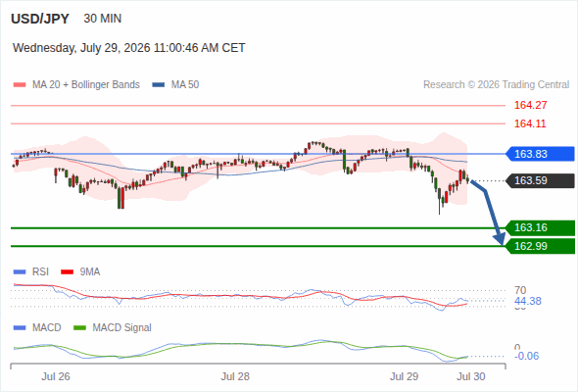The height and width of the screenshot is (392, 578).
Task: Toggle the MA 50 legend label
Action: coord(185,85)
